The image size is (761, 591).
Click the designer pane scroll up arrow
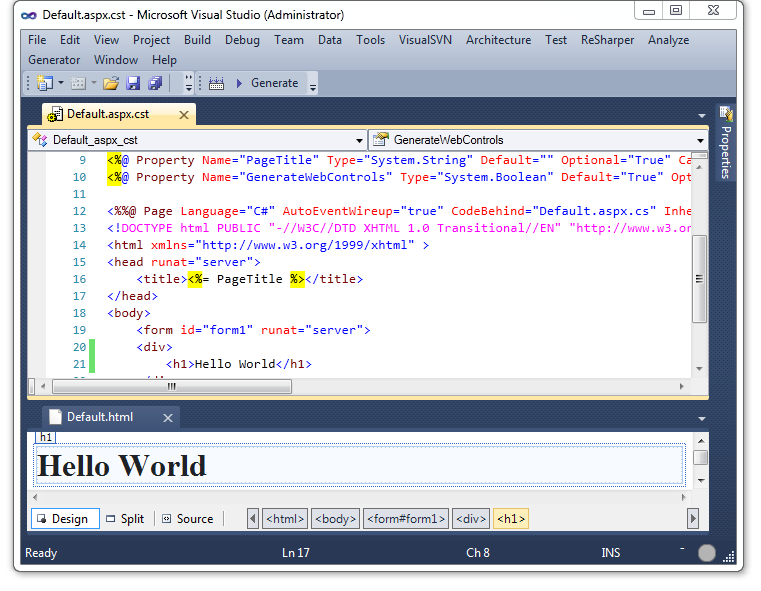coord(701,441)
